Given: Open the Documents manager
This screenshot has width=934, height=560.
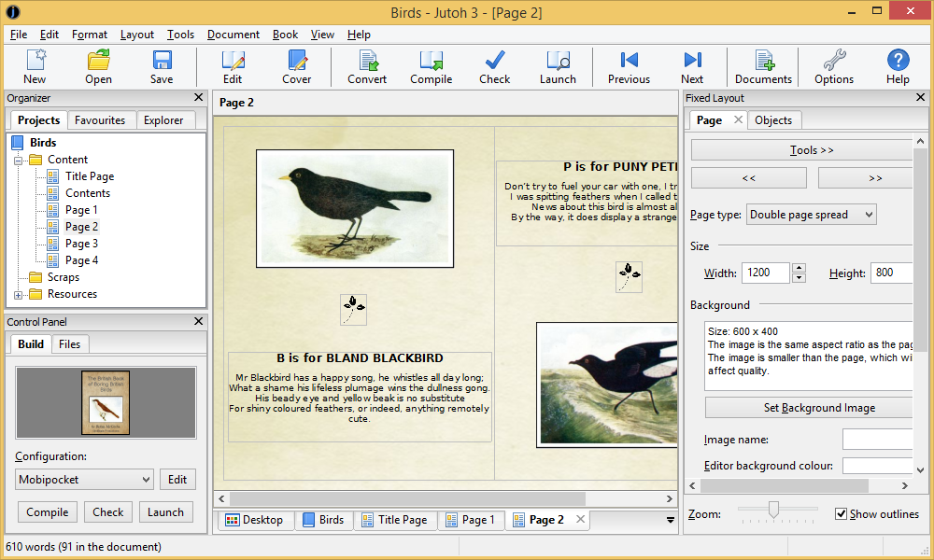Looking at the screenshot, I should coord(763,65).
